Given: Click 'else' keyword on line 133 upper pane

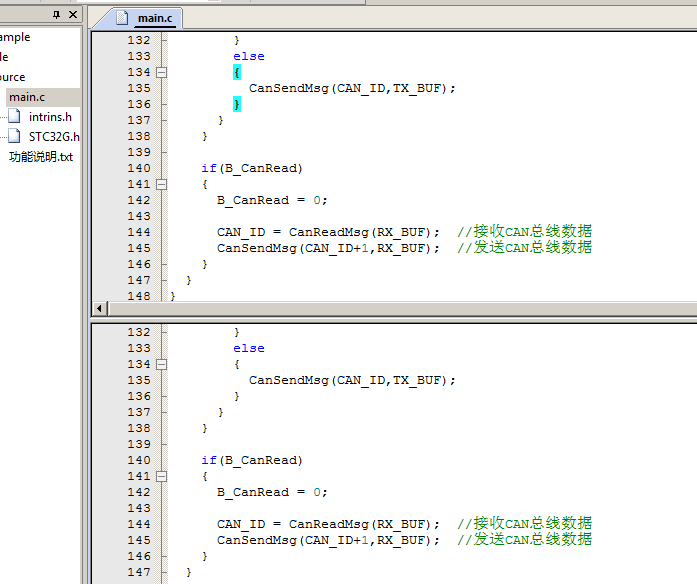Looking at the screenshot, I should pyautogui.click(x=249, y=56).
